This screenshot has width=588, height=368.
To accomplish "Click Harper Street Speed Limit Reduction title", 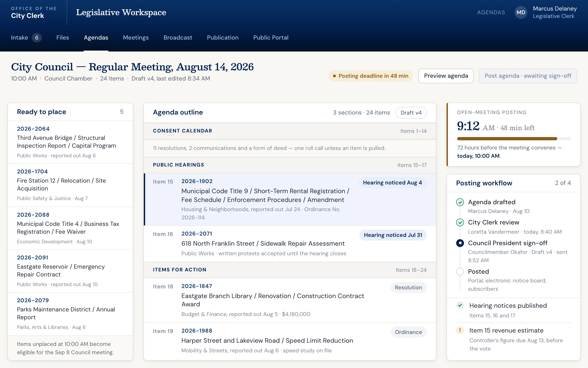I will (x=267, y=341).
